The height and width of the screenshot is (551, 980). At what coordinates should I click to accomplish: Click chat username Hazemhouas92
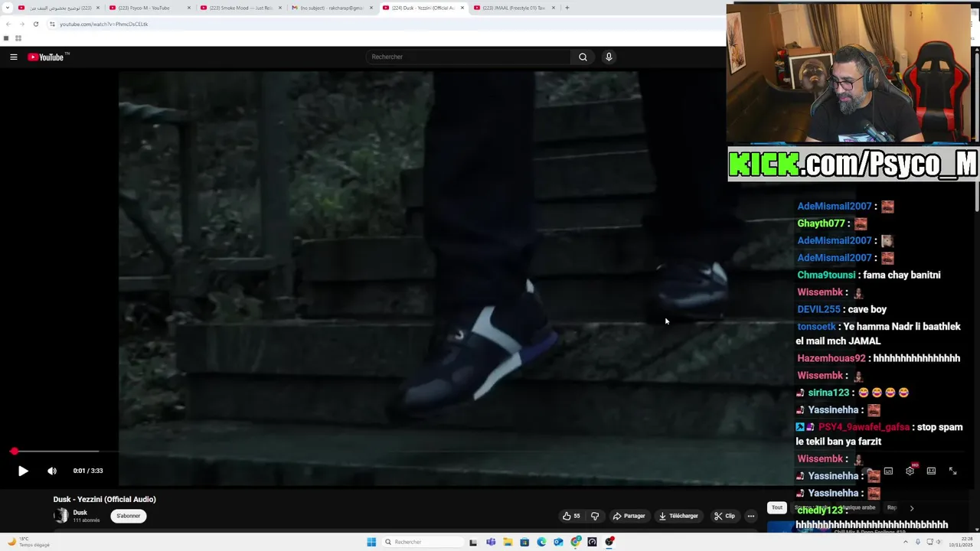[x=831, y=358]
